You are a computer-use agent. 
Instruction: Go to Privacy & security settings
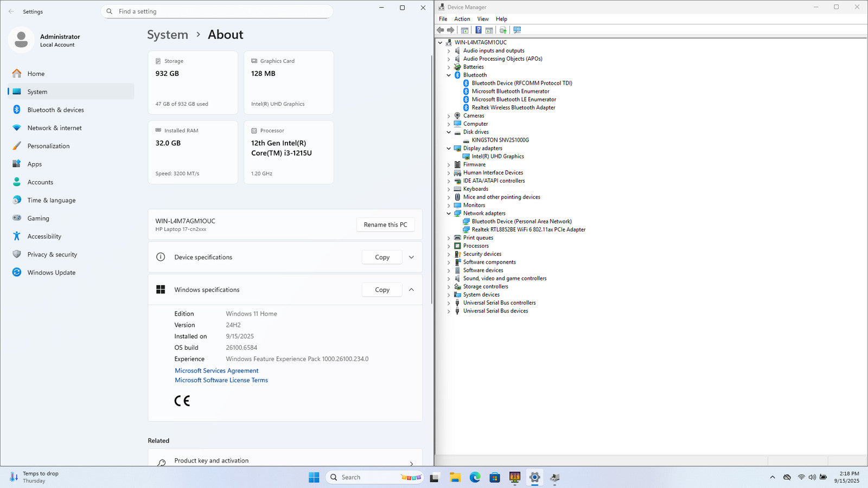[x=52, y=255]
